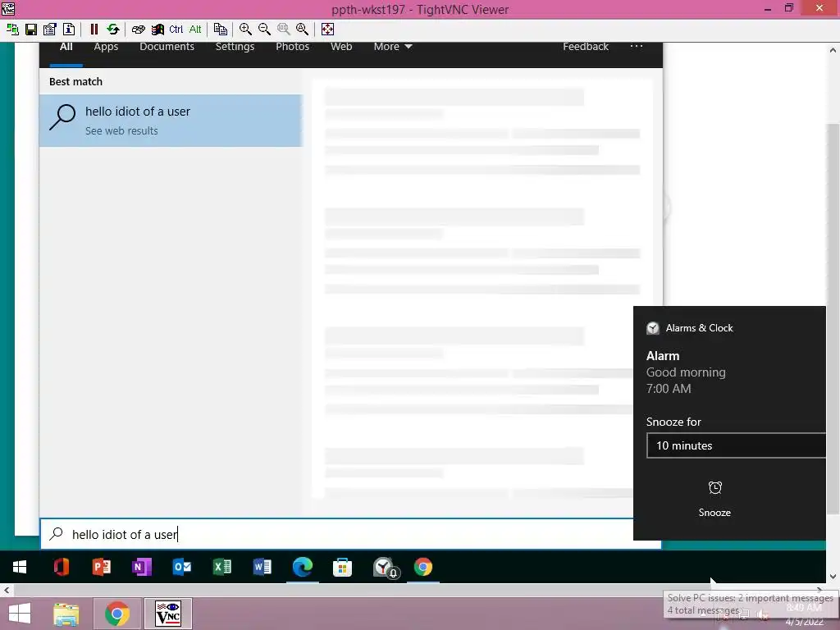Open the remote Start menu
The image size is (840, 630).
(20, 567)
